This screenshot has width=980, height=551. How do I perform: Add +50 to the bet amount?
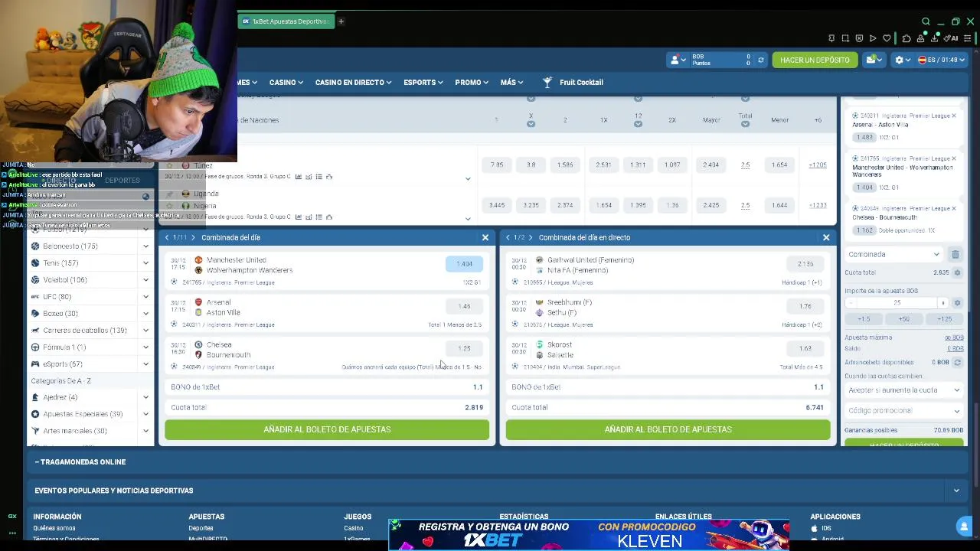(x=904, y=319)
